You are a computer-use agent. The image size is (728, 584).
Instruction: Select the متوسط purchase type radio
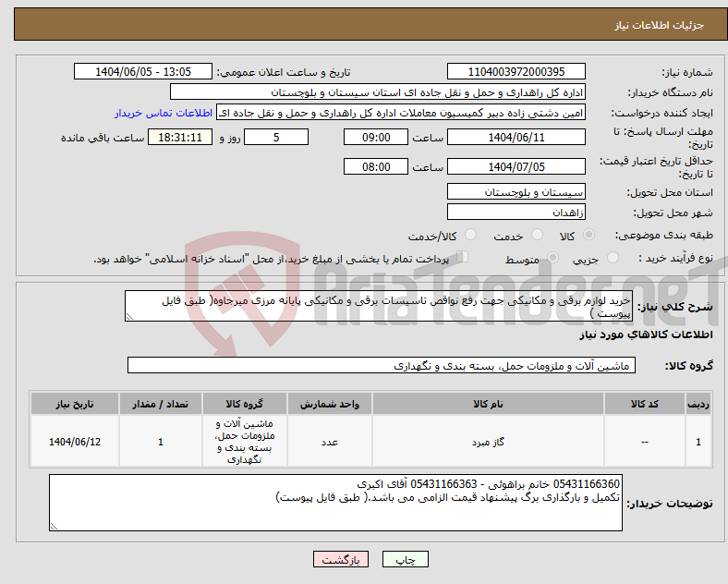[x=552, y=258]
